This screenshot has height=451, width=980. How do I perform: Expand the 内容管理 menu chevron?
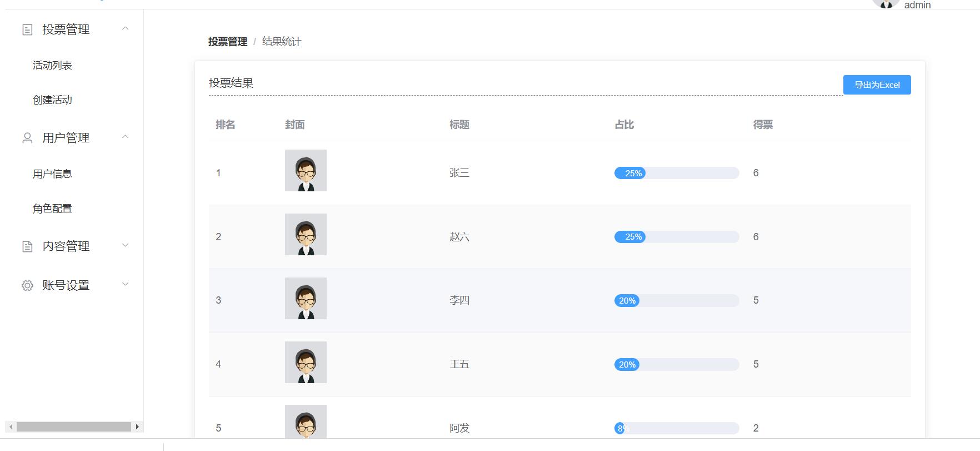(x=126, y=245)
